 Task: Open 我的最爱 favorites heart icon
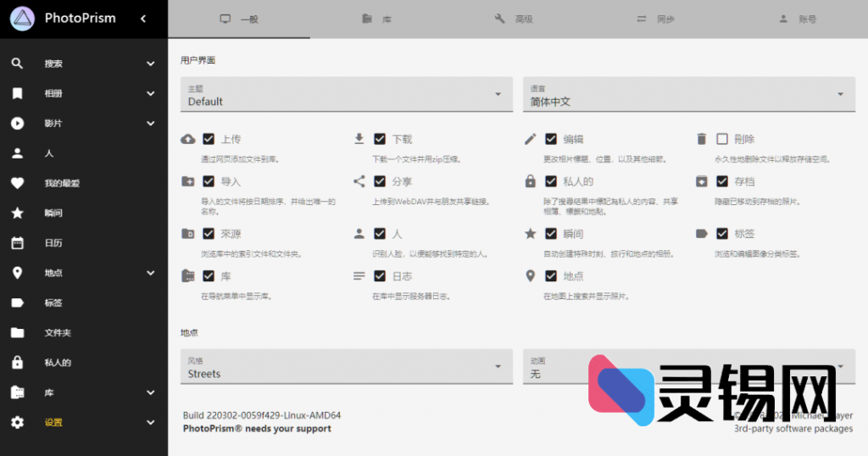click(17, 183)
